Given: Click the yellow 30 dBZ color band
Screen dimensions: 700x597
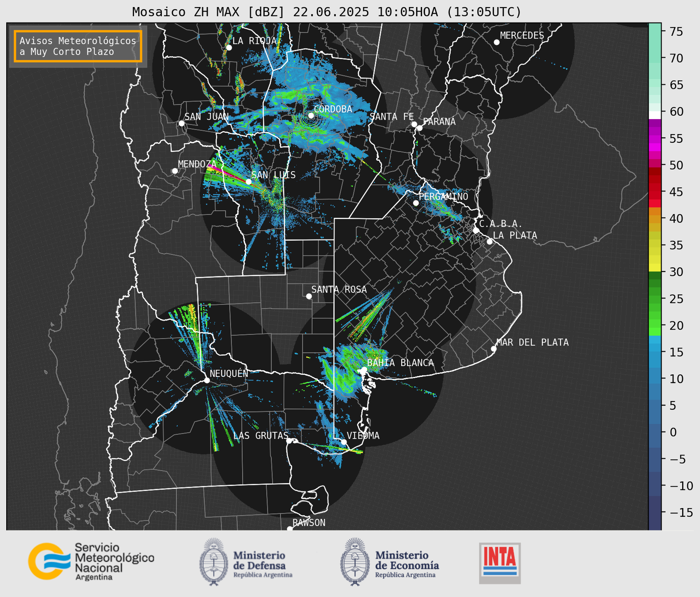Looking at the screenshot, I should point(655,268).
